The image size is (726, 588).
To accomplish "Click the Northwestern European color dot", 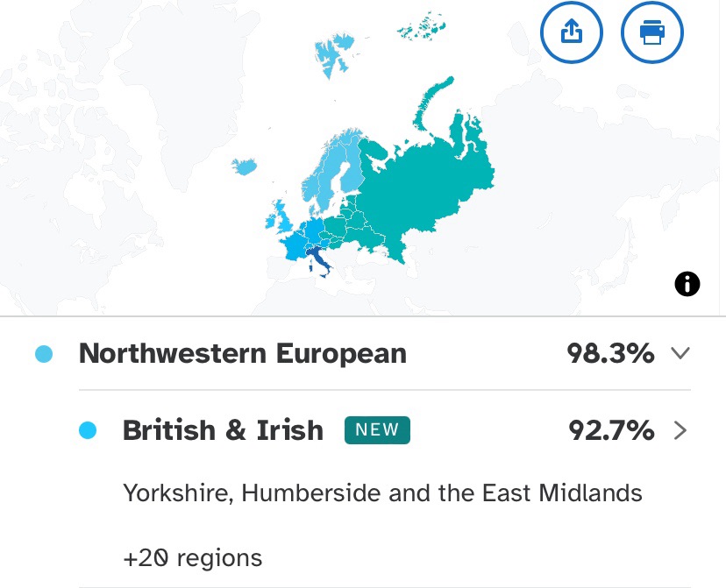I will (44, 354).
